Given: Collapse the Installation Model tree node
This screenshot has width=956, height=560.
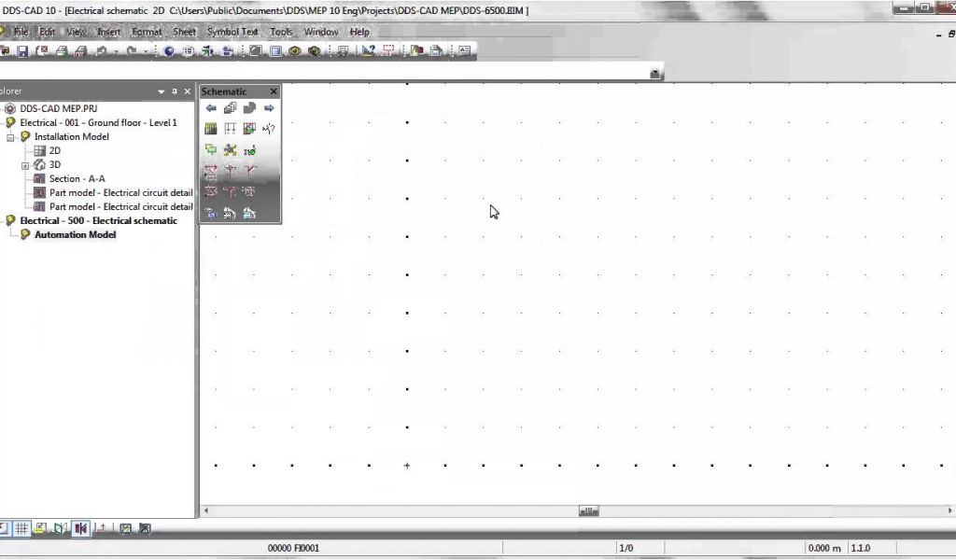Looking at the screenshot, I should (x=11, y=137).
